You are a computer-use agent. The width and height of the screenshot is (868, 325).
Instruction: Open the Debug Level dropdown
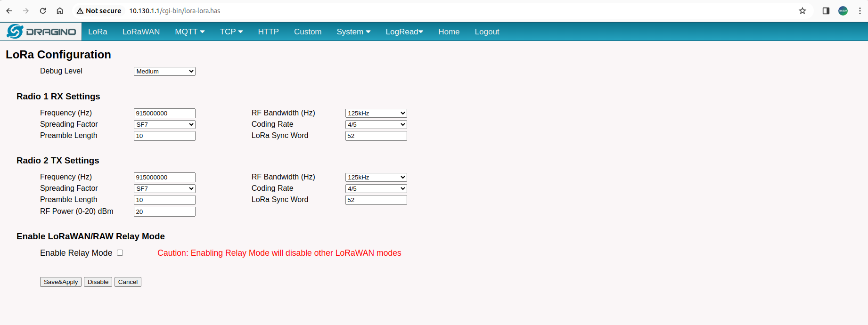coord(164,72)
